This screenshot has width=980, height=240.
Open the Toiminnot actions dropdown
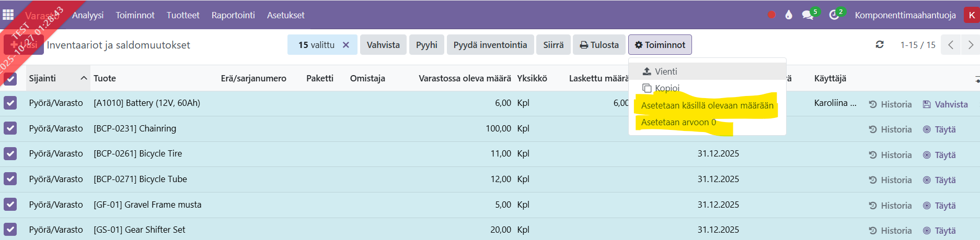click(x=660, y=45)
